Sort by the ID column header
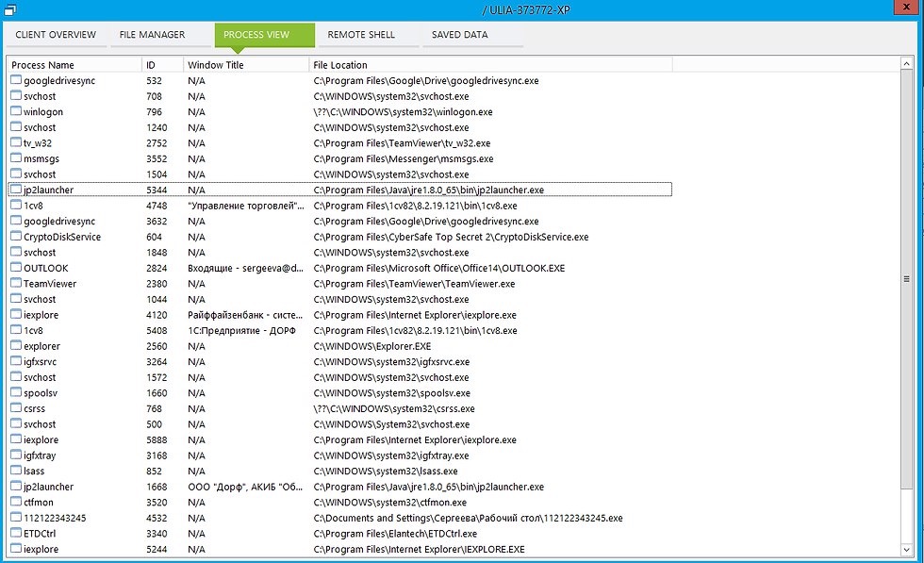924x563 pixels. (x=162, y=65)
